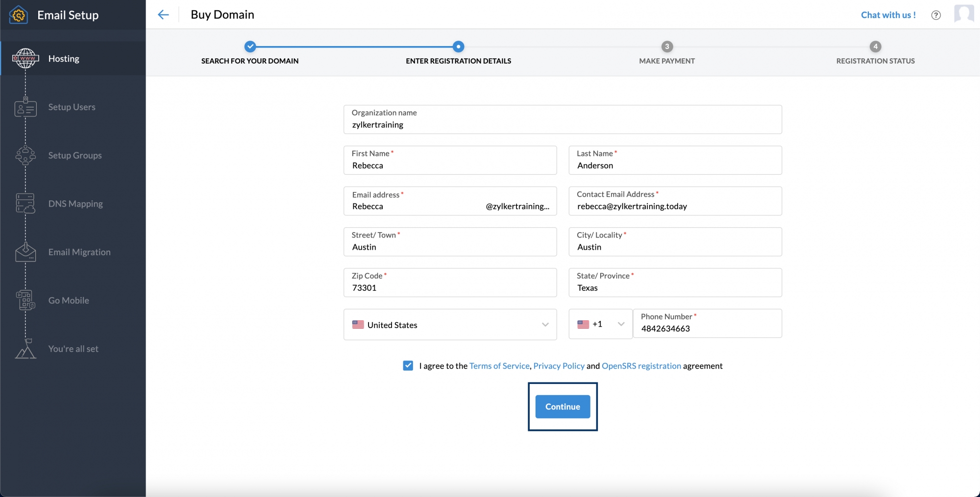Select the Setup Users ID card icon
Viewport: 980px width, 497px height.
25,107
